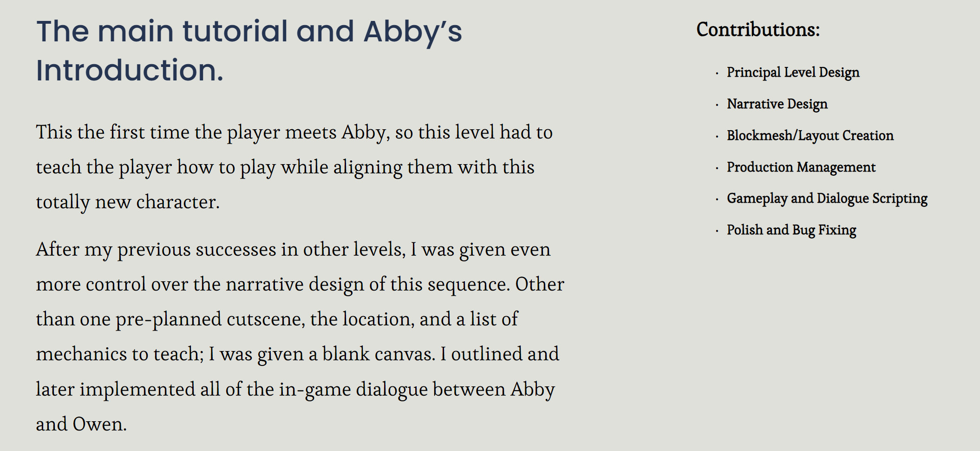Viewport: 980px width, 451px height.
Task: Select the 'Production Management' list item
Action: pyautogui.click(x=801, y=167)
